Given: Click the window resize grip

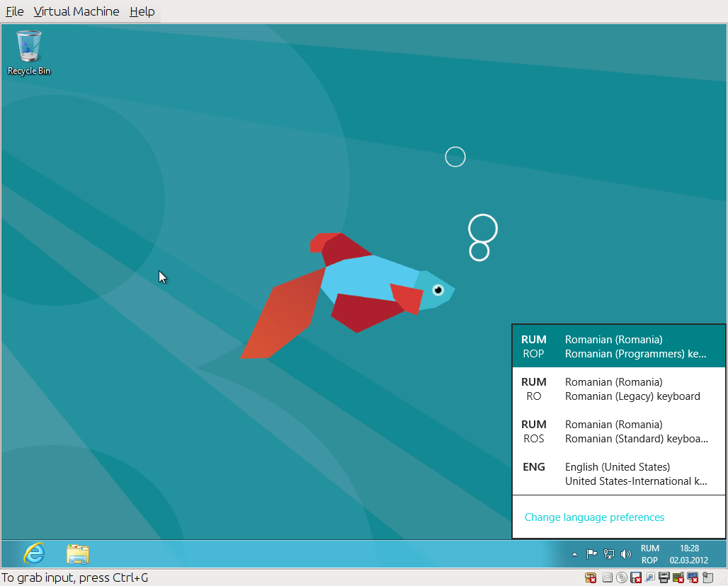Looking at the screenshot, I should click(722, 580).
